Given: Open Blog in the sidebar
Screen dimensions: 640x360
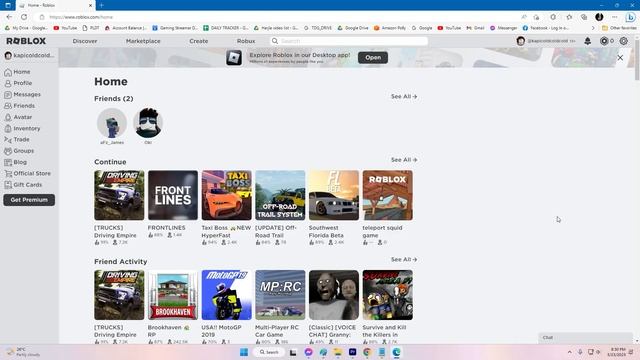Looking at the screenshot, I should click(x=16, y=162).
